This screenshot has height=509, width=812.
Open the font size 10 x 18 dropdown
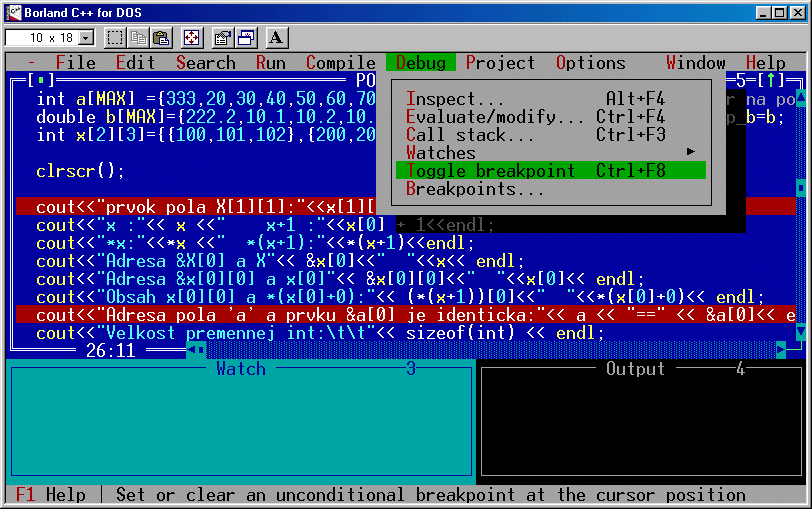85,38
